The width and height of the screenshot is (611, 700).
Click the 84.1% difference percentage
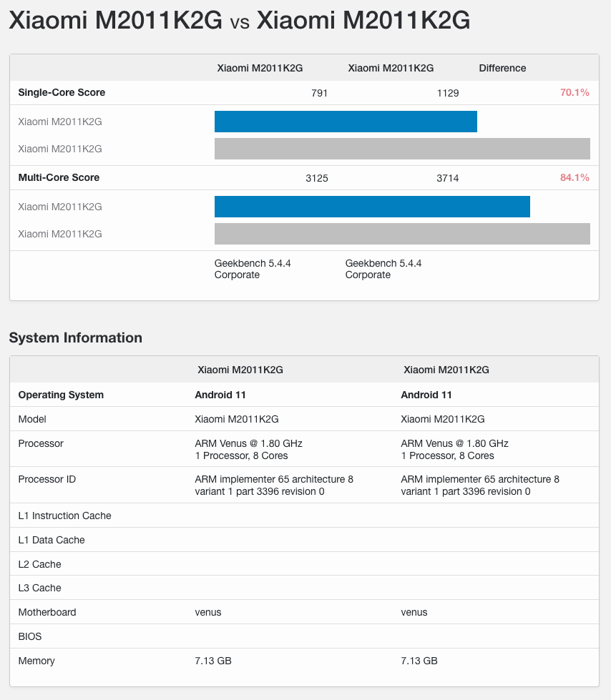575,177
